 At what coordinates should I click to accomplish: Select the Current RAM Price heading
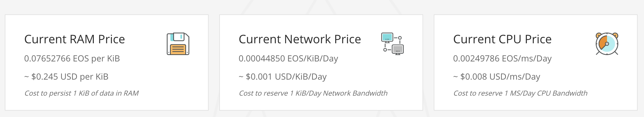tap(75, 39)
